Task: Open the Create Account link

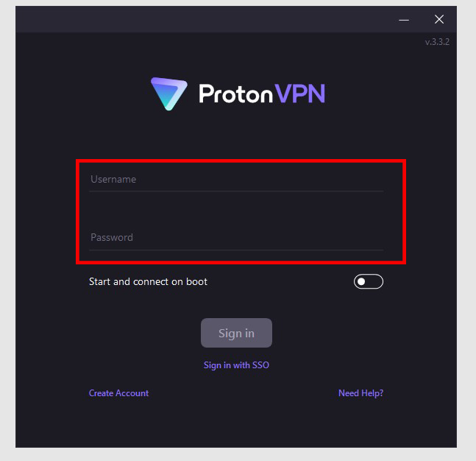Action: tap(118, 393)
